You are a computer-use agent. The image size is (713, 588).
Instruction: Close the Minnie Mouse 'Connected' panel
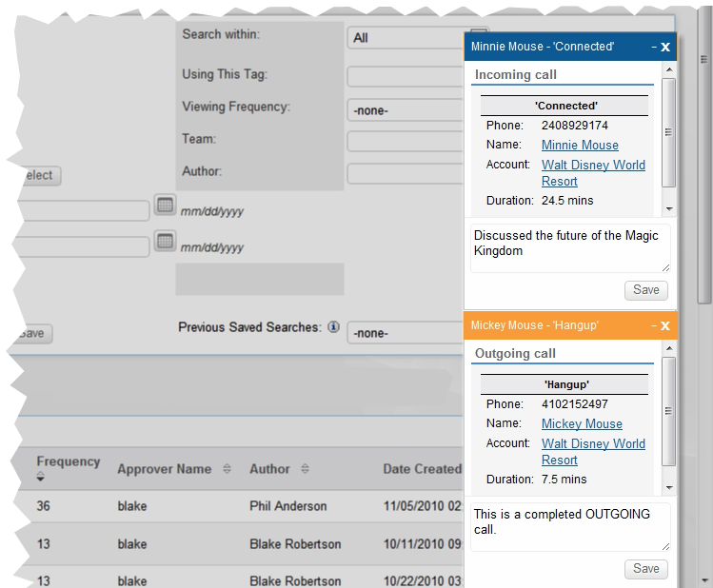665,47
